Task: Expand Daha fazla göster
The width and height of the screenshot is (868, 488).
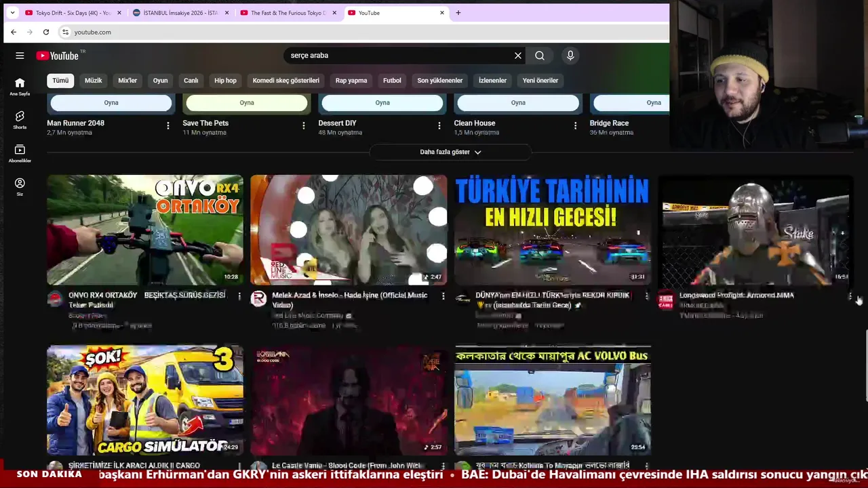Action: pyautogui.click(x=450, y=152)
